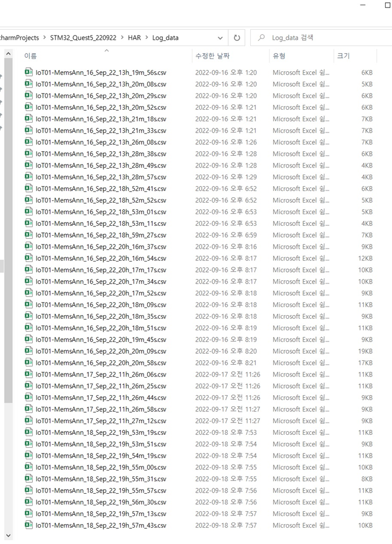Select file name IoT01-MemsAnn_17_Sep_22_11h_26m_25s.csv
This screenshot has width=392, height=544.
101,386
